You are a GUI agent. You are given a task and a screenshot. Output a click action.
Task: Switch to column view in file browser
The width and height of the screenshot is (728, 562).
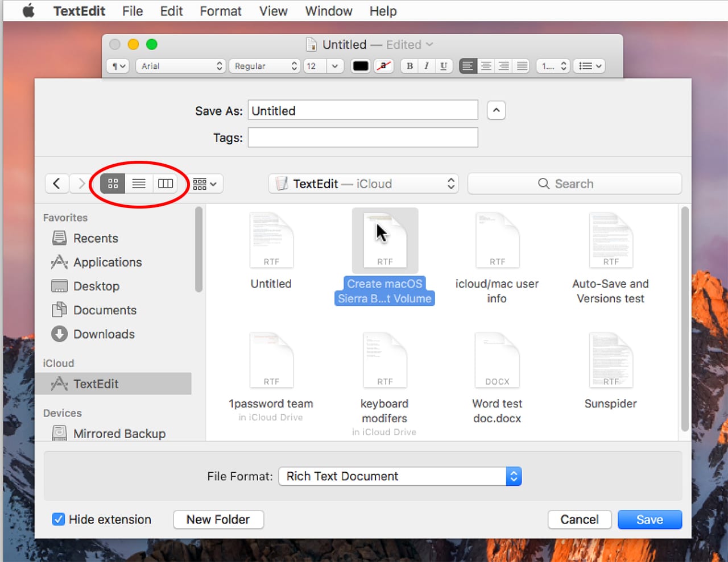tap(166, 184)
